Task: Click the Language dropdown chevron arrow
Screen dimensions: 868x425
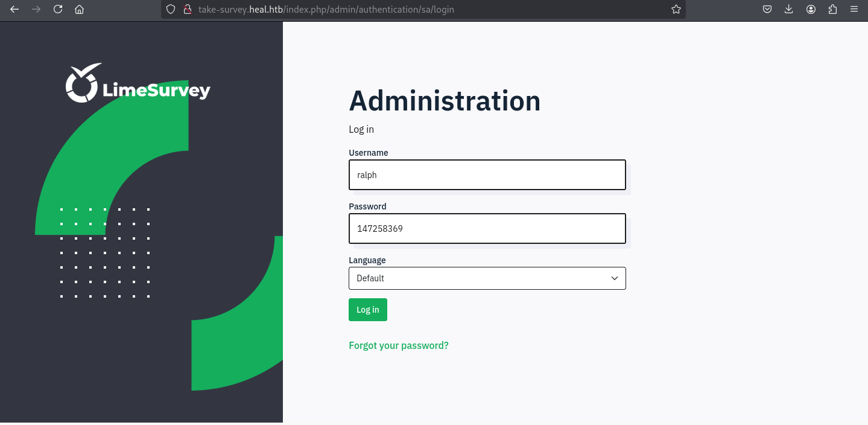Action: tap(615, 278)
